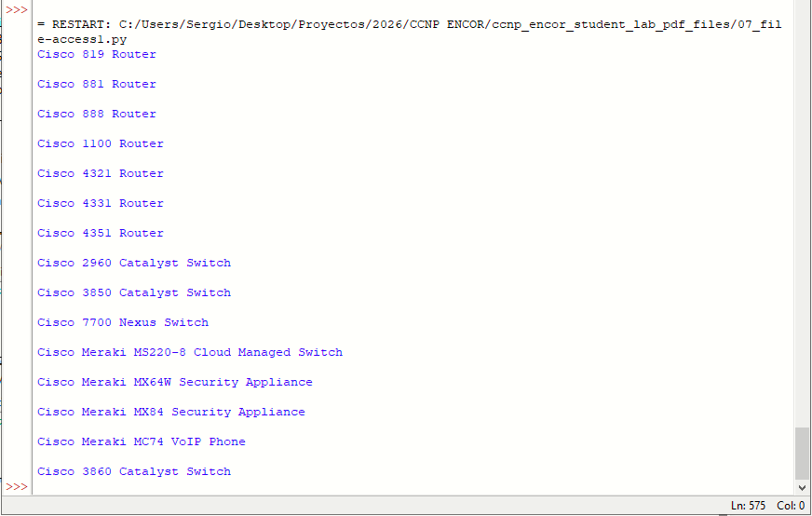Click the Meraki MX84 Security Appliance line
Image resolution: width=812 pixels, height=516 pixels.
pyautogui.click(x=171, y=413)
